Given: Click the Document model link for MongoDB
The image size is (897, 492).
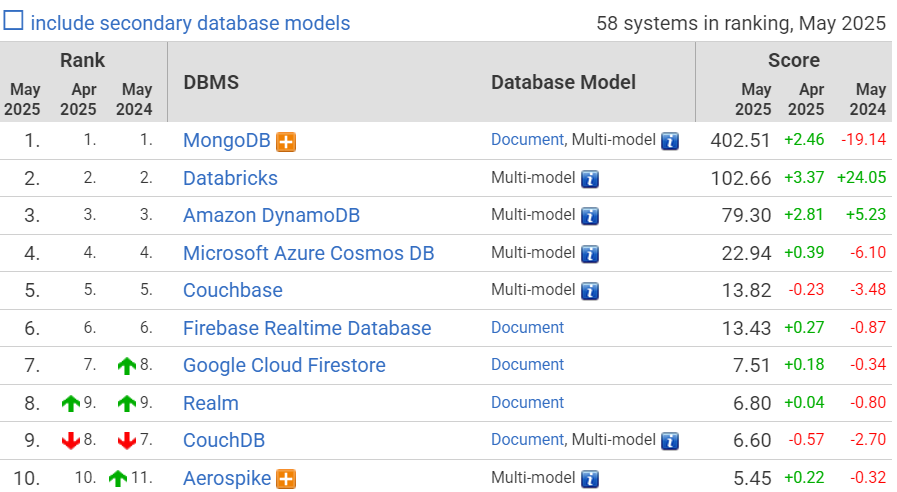Looking at the screenshot, I should pos(527,140).
